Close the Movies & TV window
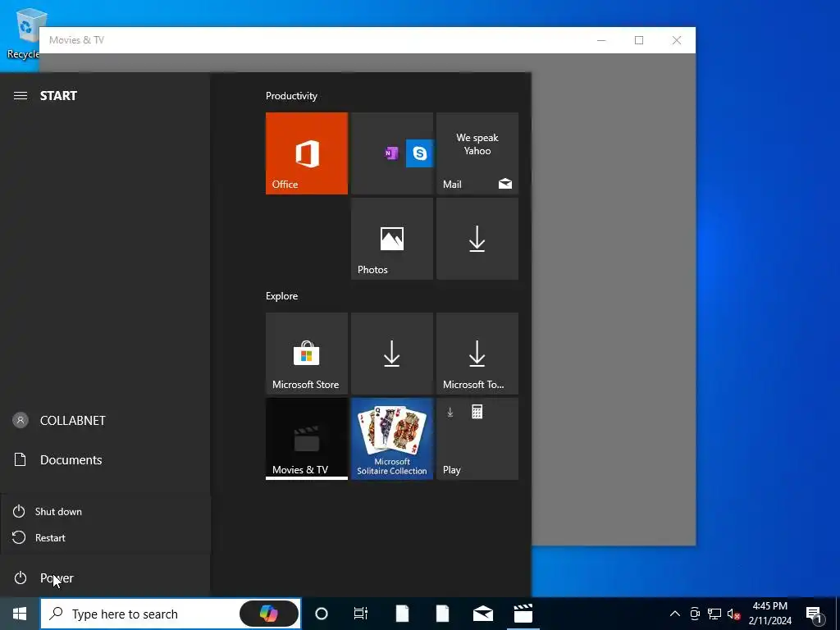Viewport: 840px width, 630px height. [x=677, y=40]
